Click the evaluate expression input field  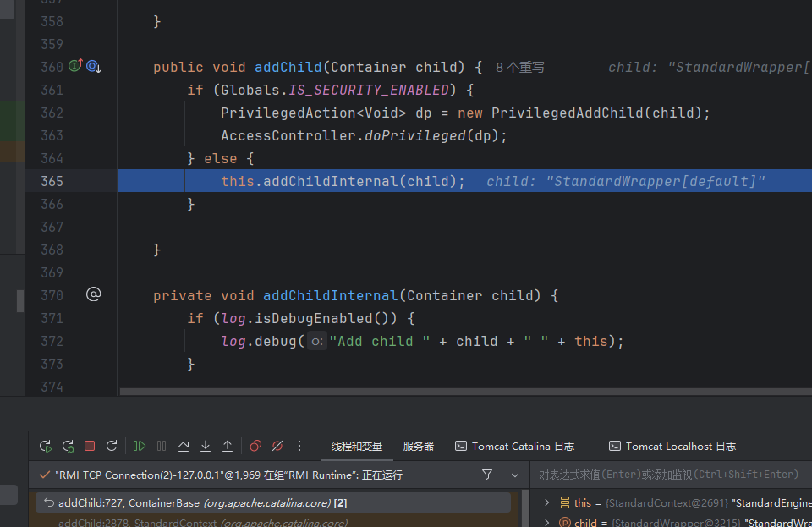tap(668, 475)
